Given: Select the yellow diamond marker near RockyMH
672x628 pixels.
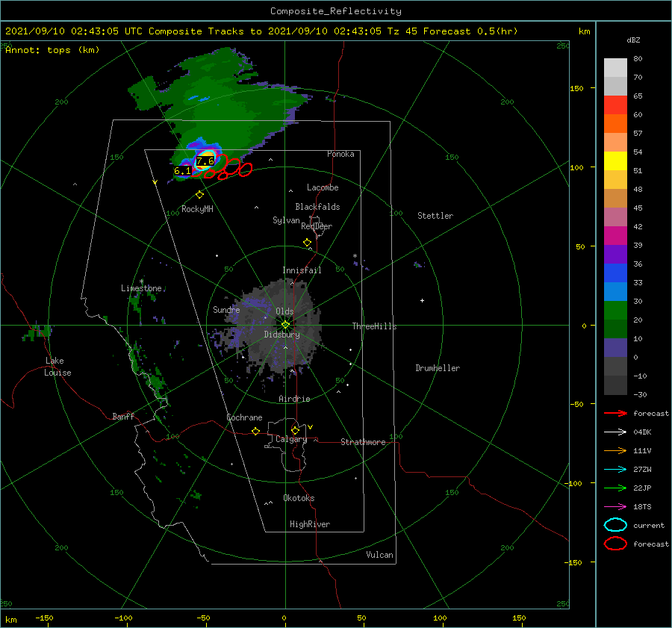Looking at the screenshot, I should 199,195.
